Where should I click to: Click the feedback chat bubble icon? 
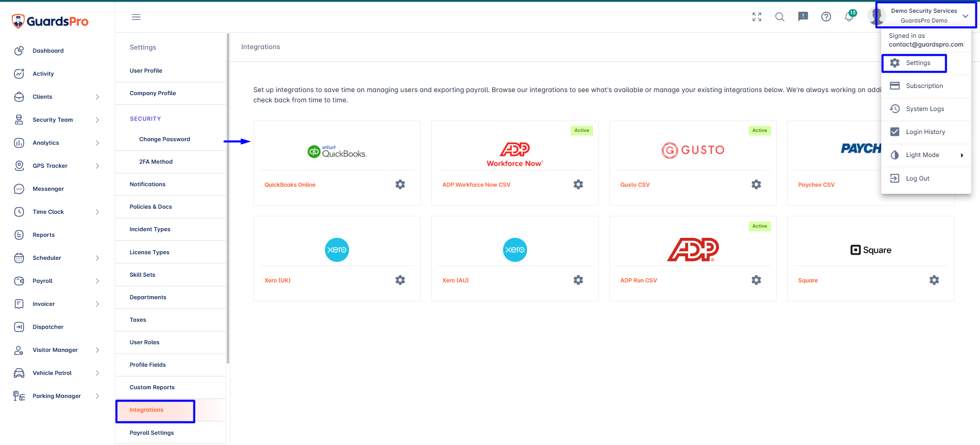(803, 17)
